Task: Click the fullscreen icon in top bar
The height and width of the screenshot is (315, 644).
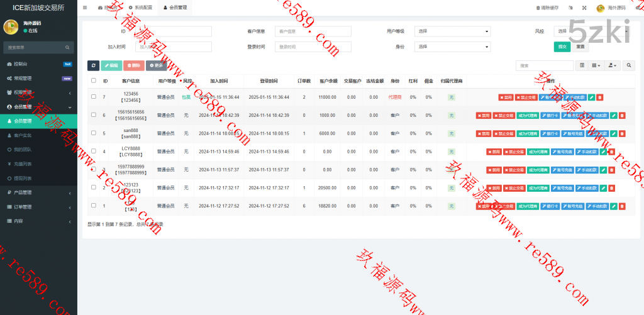Action: coord(584,8)
